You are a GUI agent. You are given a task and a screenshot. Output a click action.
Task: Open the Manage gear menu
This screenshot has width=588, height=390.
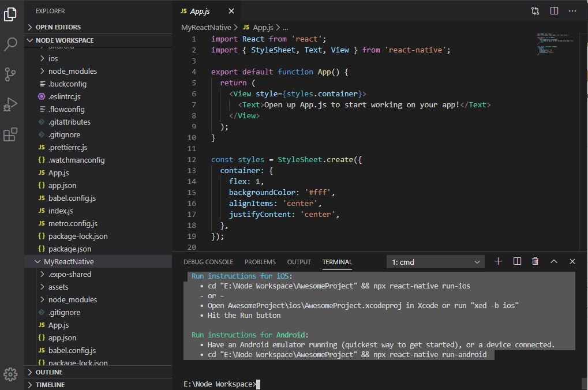(10, 374)
